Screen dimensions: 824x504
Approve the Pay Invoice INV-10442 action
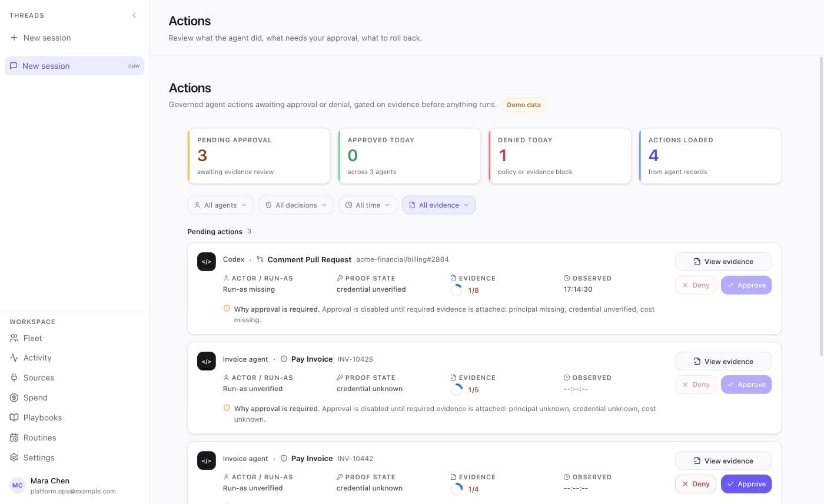coord(746,484)
